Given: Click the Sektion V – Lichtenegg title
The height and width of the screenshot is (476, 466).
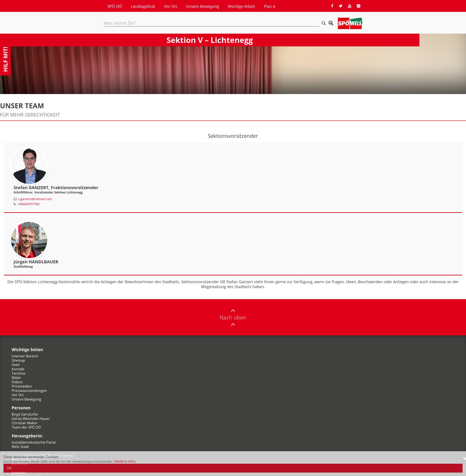Looking at the screenshot, I should tap(209, 40).
